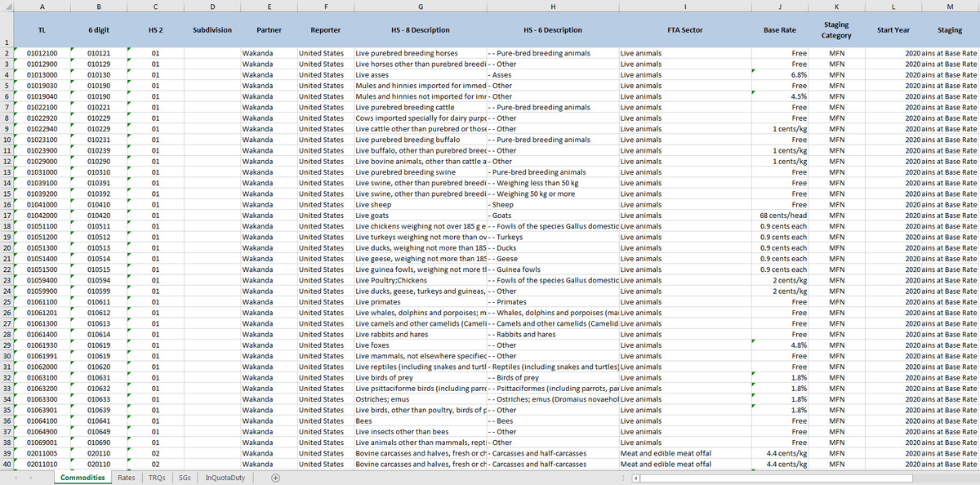
Task: Select row 20 header
Action: (x=8, y=247)
